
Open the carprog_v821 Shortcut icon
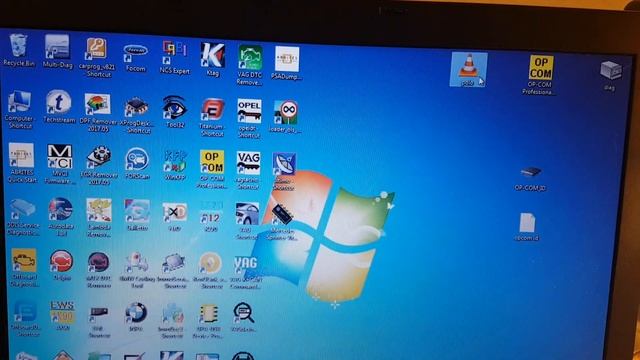coord(96,49)
